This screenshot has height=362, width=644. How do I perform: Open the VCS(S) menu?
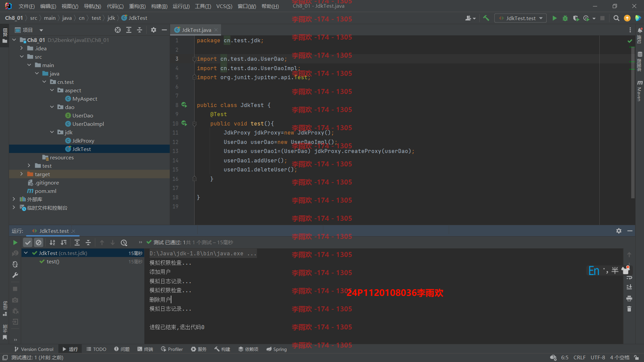[x=224, y=6]
